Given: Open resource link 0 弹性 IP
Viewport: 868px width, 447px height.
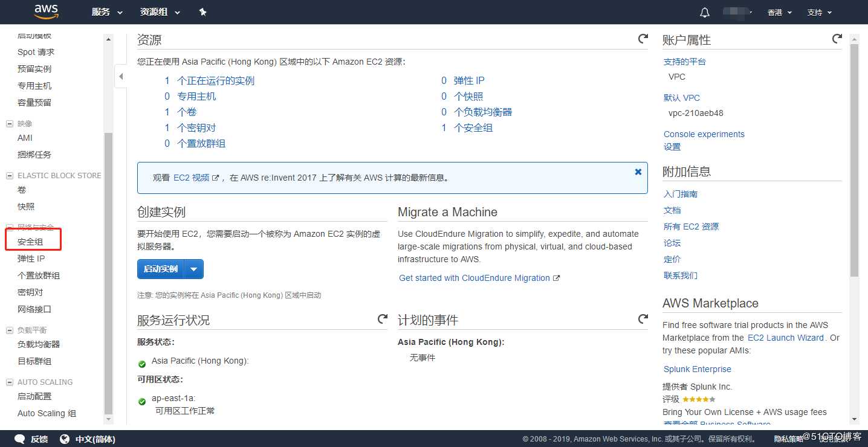Looking at the screenshot, I should pyautogui.click(x=463, y=81).
